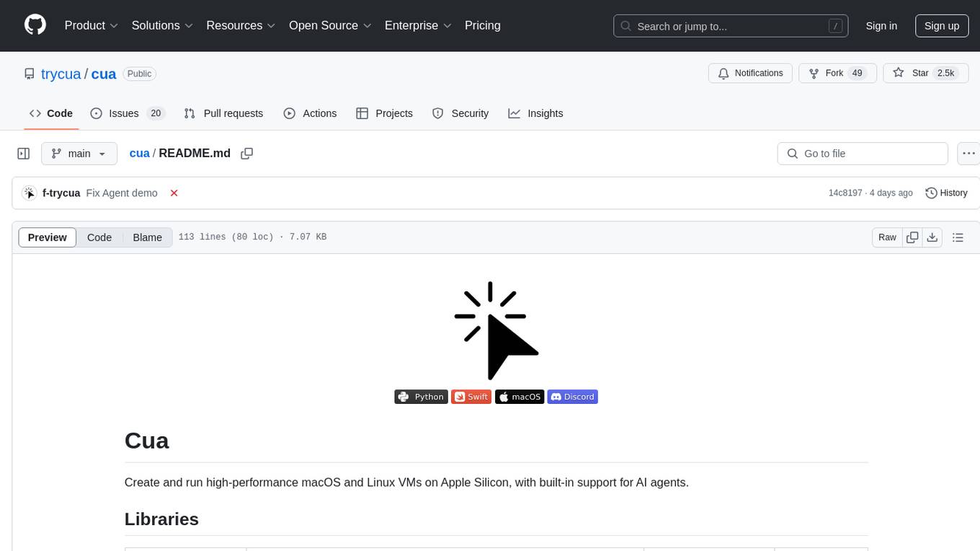Open the Actions tab
The image size is (980, 551).
coord(310,113)
